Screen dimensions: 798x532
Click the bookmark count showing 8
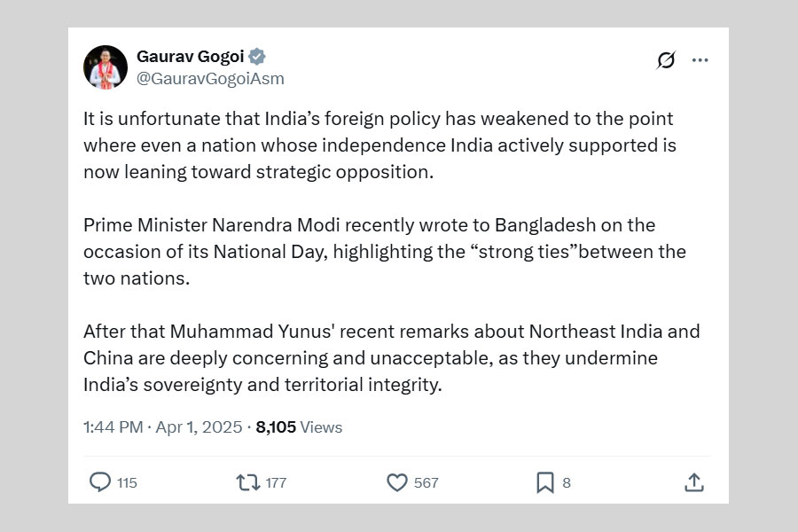(567, 483)
